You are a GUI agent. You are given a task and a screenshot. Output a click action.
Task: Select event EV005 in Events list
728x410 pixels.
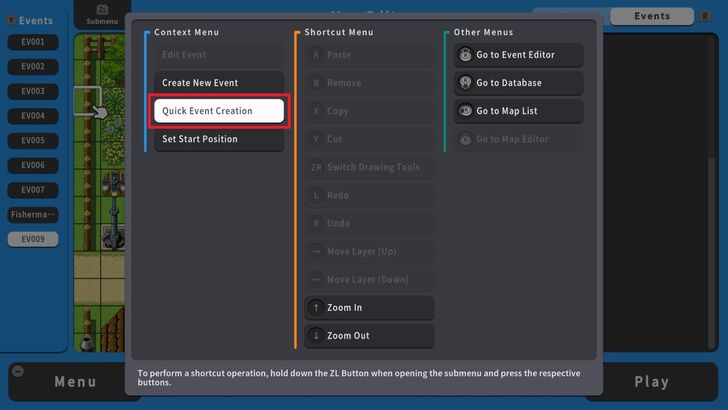coord(33,140)
